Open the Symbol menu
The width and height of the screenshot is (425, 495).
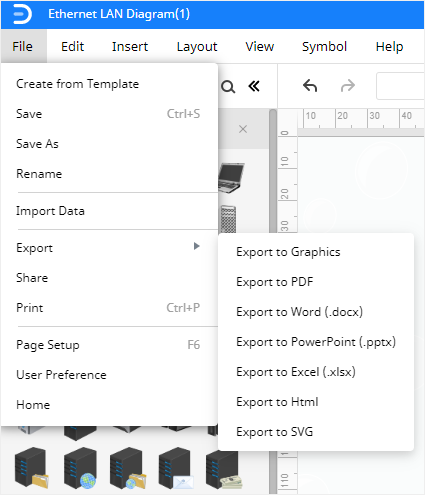pyautogui.click(x=324, y=46)
